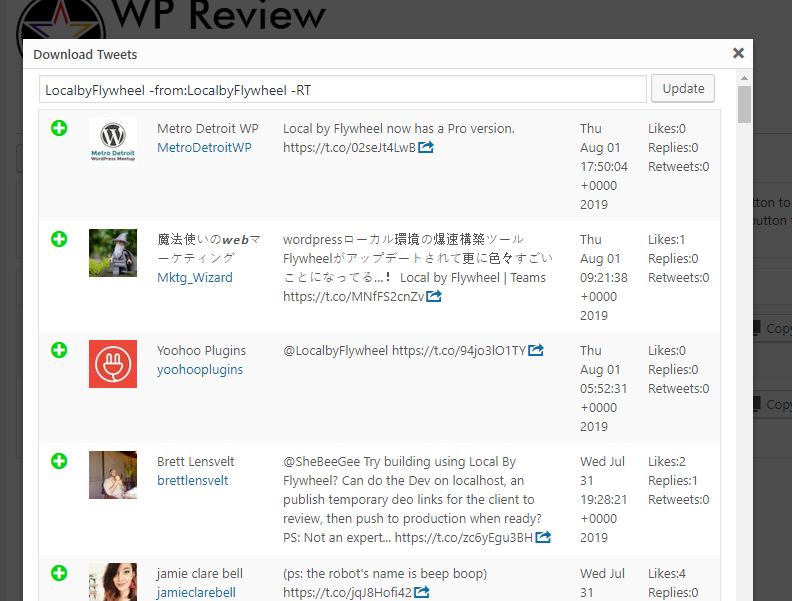Click the Update button
Screen dimensions: 792x601
point(683,88)
